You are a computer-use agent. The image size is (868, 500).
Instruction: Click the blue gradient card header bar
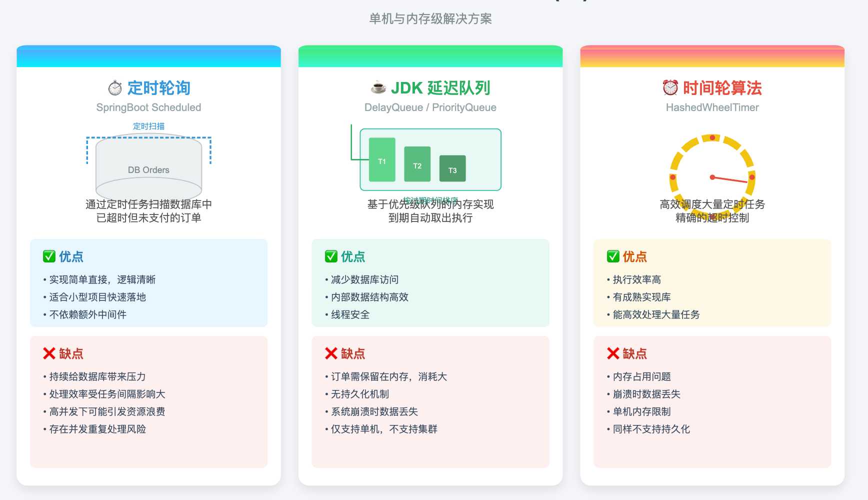coord(148,56)
